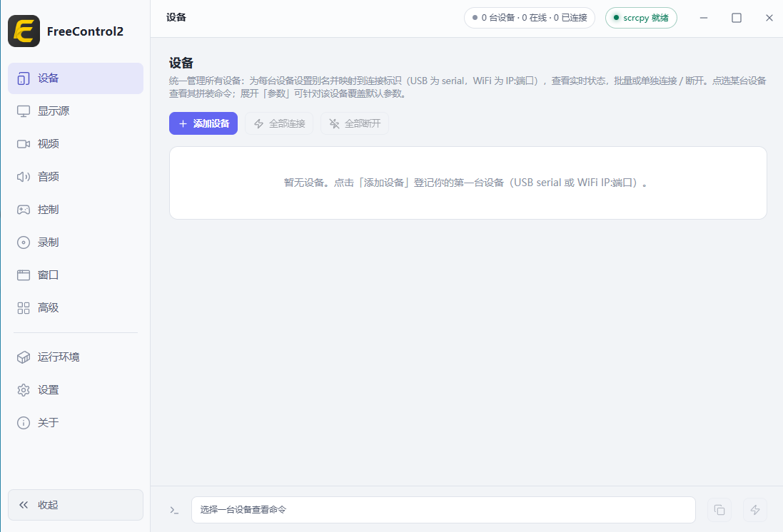Switch to the 控制 page
Screen dimensions: 783x532
[x=76, y=210]
